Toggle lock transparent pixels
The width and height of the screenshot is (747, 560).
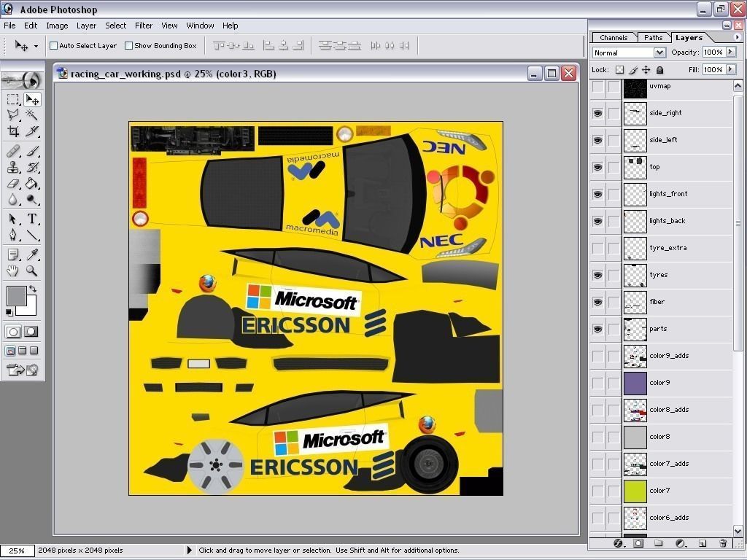pyautogui.click(x=619, y=70)
